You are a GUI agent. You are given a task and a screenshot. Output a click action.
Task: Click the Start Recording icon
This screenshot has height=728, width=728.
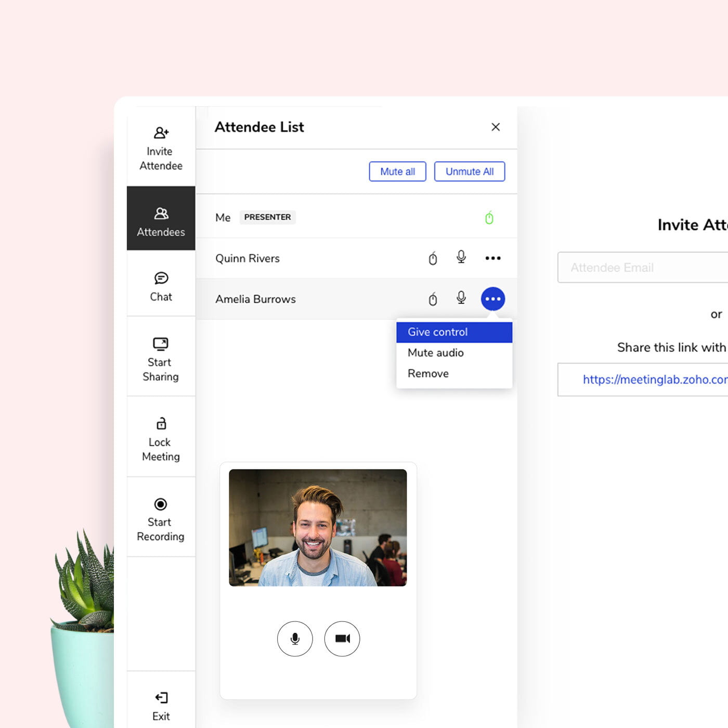(x=161, y=504)
